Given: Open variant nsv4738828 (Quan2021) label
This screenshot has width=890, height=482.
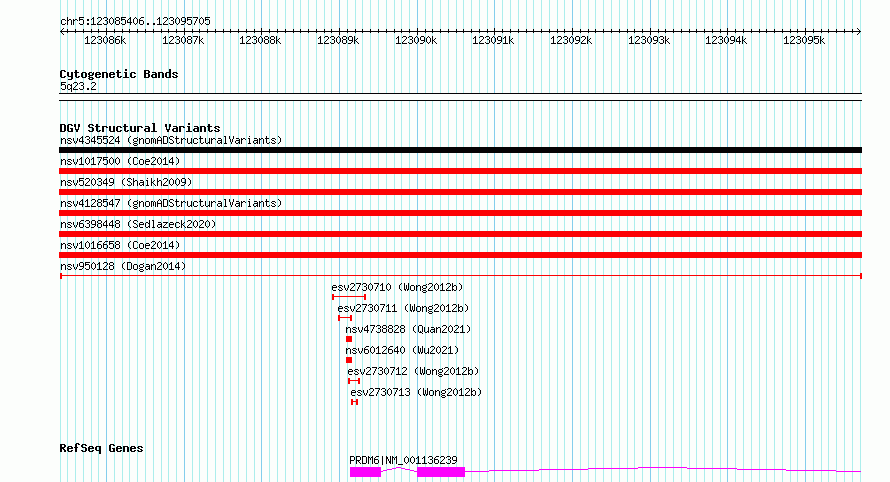Looking at the screenshot, I should 408,329.
